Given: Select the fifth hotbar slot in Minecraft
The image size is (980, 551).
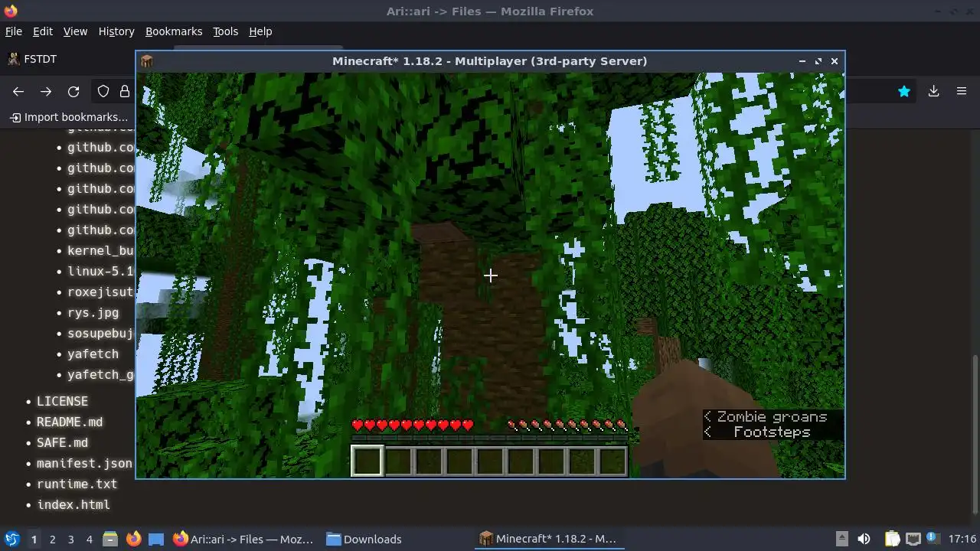Looking at the screenshot, I should [490, 461].
